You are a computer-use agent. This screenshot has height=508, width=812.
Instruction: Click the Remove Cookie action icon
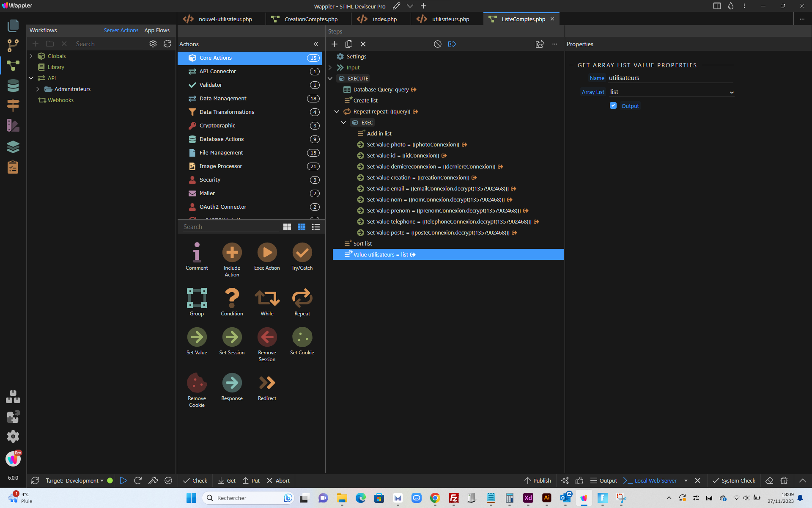coord(197,383)
